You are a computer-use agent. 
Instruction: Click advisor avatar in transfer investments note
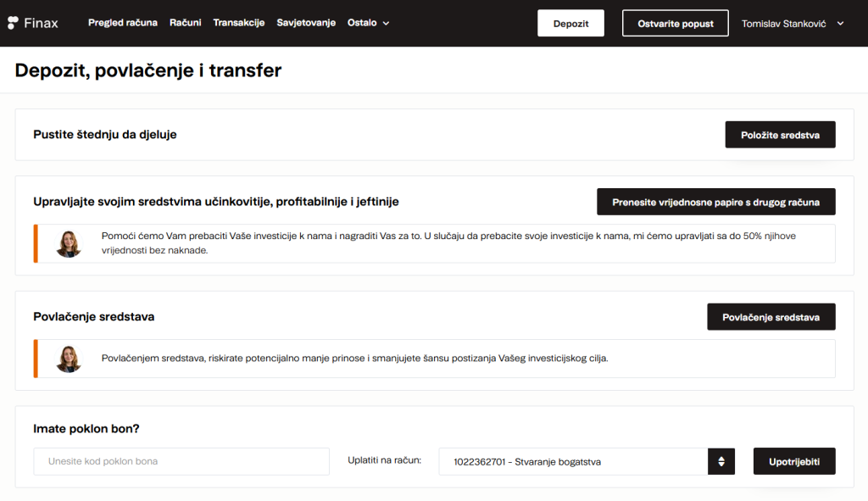click(69, 244)
